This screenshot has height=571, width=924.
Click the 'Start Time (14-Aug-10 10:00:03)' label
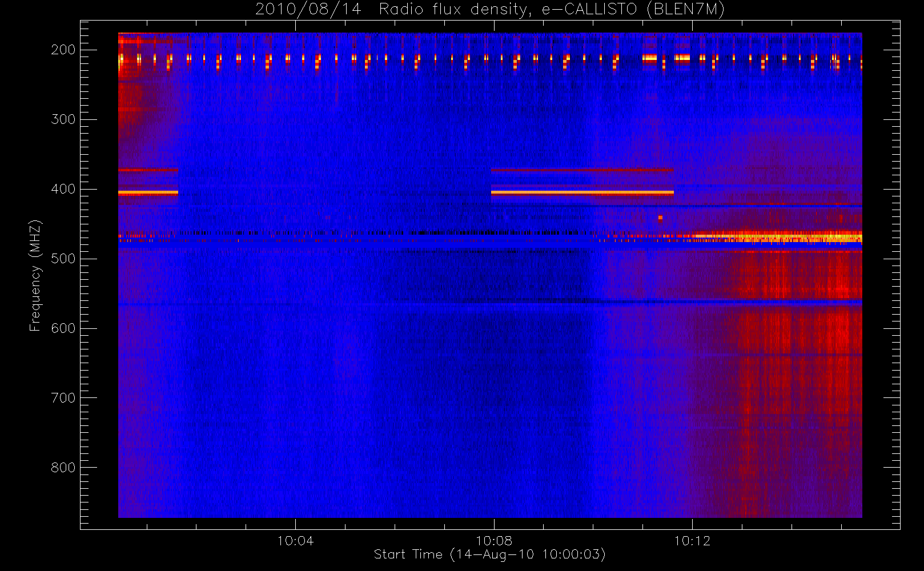click(x=489, y=554)
